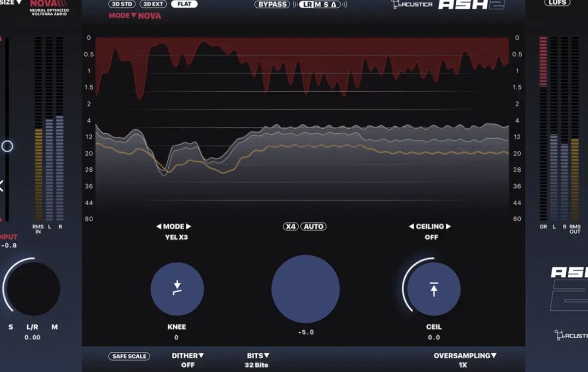Click the L/R balance value 0.00
The height and width of the screenshot is (372, 588).
click(x=32, y=337)
